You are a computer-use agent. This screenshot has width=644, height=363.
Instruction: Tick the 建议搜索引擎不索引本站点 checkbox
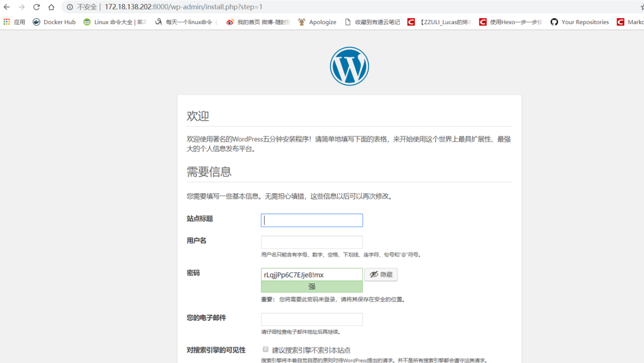pos(266,349)
